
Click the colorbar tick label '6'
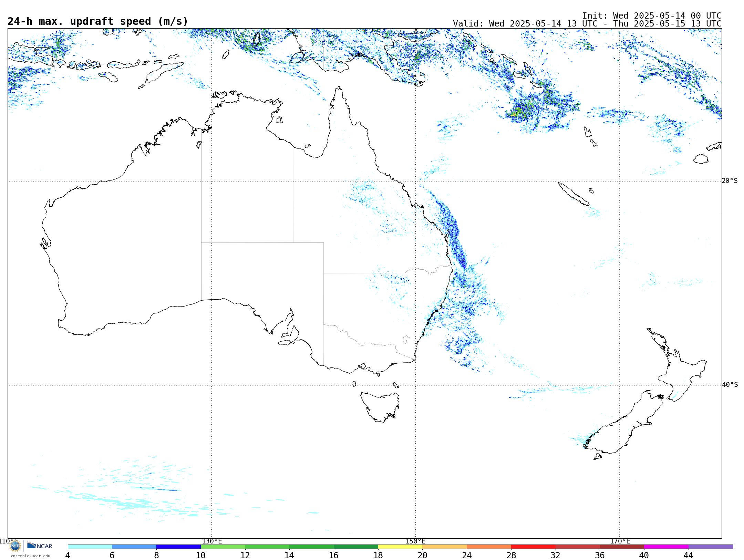(112, 556)
